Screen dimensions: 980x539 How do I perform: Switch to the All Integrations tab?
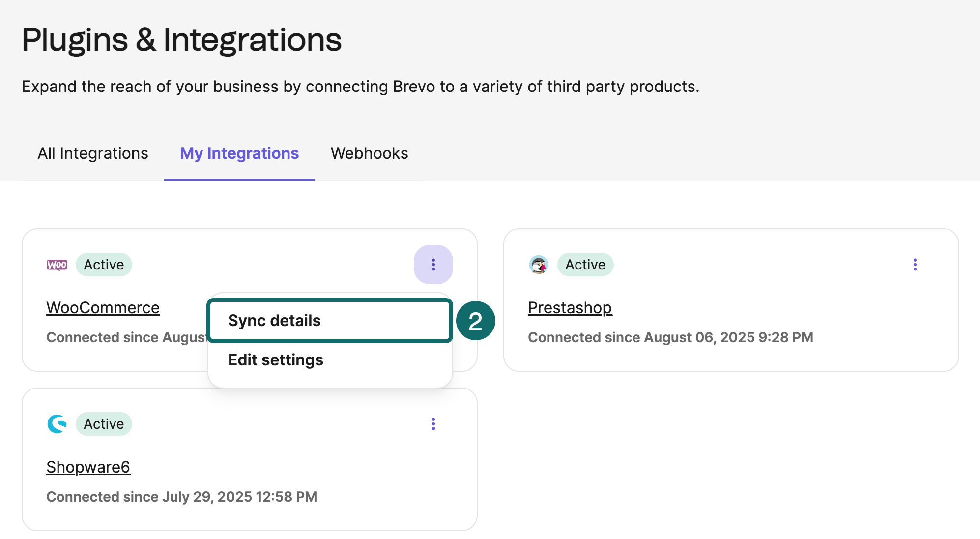pyautogui.click(x=93, y=153)
